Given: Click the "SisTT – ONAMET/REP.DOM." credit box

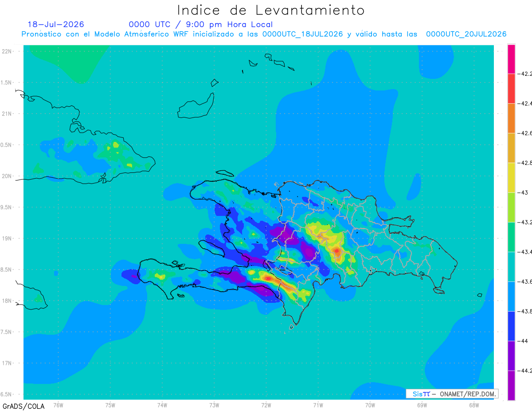Looking at the screenshot, I should tap(452, 394).
